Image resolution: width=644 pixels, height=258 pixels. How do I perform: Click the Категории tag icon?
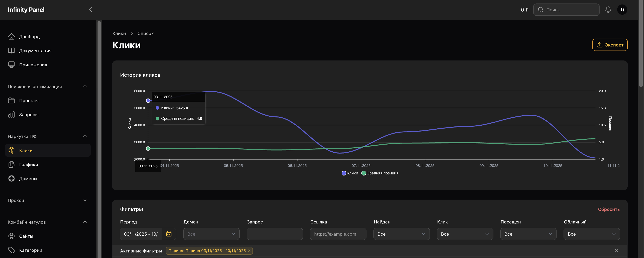11,250
